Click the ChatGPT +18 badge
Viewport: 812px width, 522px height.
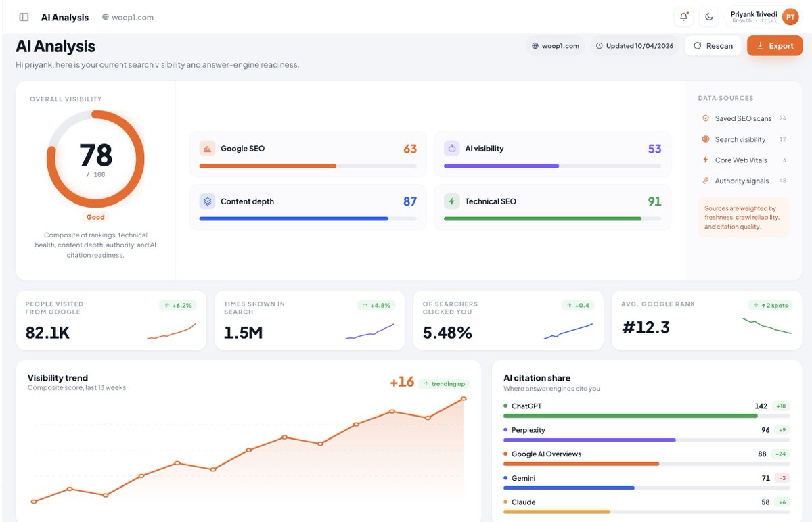tap(782, 406)
